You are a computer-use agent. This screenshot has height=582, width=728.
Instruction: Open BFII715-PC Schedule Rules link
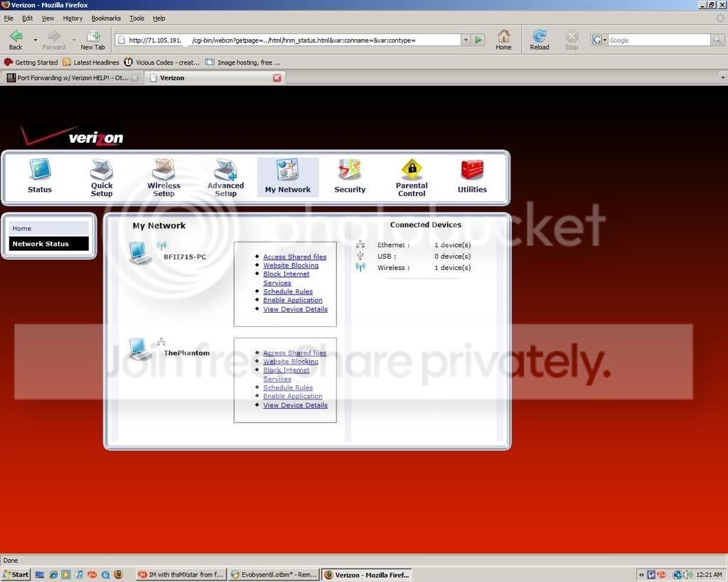(288, 291)
